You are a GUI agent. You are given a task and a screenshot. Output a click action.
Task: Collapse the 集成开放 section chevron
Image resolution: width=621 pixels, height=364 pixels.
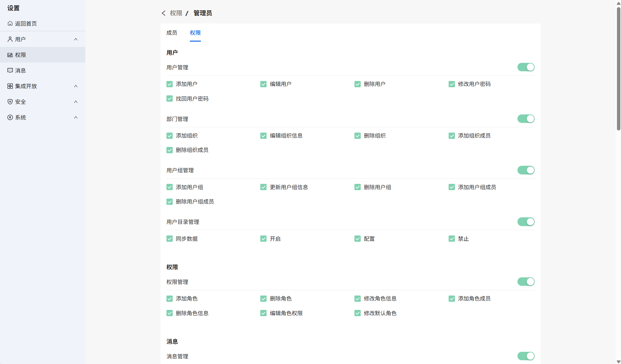pos(76,86)
